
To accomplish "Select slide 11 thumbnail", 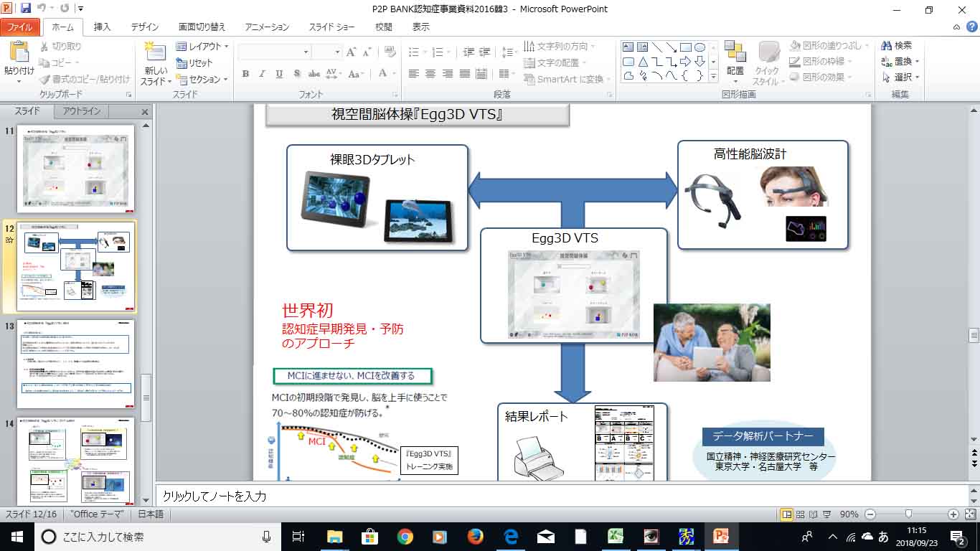I will click(76, 169).
